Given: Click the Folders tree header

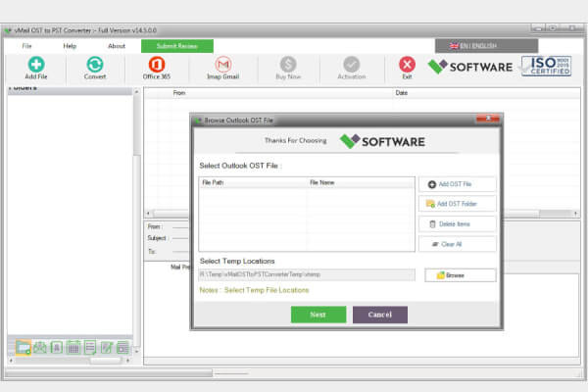Looking at the screenshot, I should coord(70,89).
